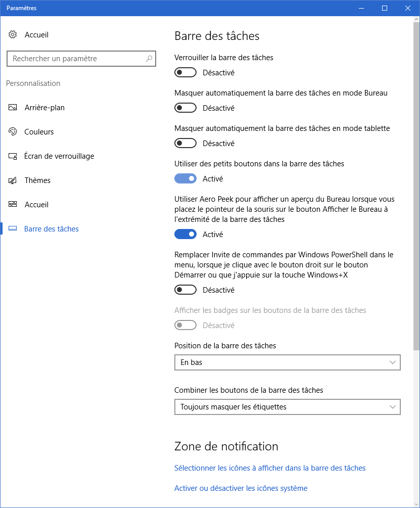Click the Couleurs palette icon
Viewport: 420px width, 508px height.
point(13,132)
